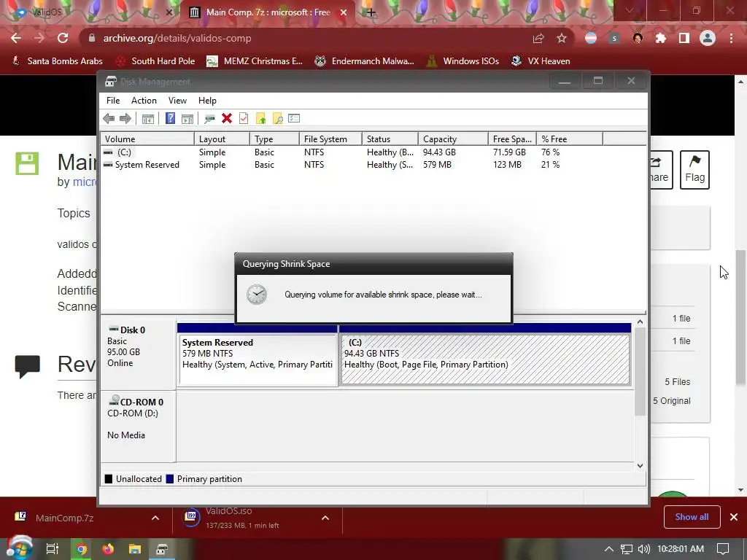The height and width of the screenshot is (560, 747).
Task: Click the folder with magnifier search icon
Action: [278, 119]
